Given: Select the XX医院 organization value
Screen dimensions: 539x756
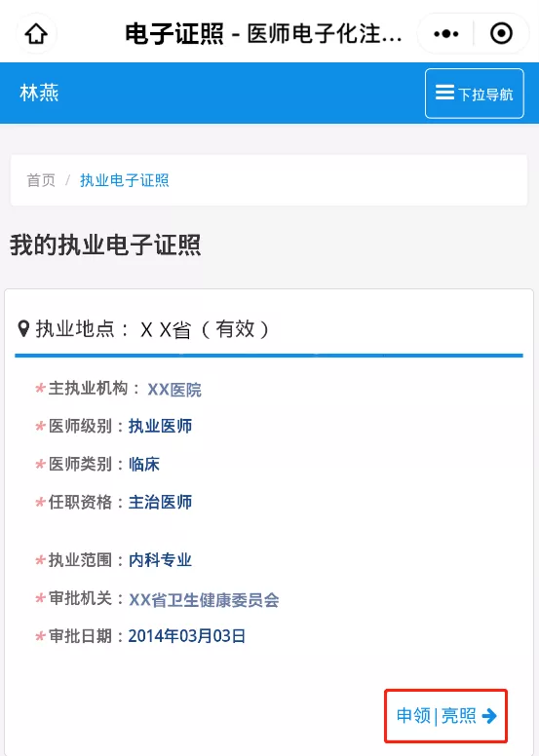Looking at the screenshot, I should pos(174,390).
